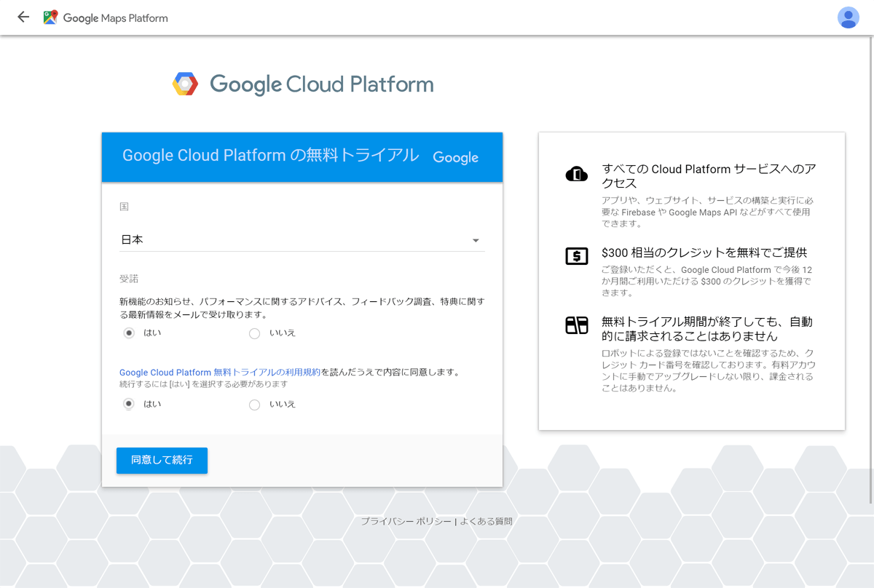874x588 pixels.
Task: Click the すべての Cloud Platform サービスへのアクセス heading
Action: 709,176
